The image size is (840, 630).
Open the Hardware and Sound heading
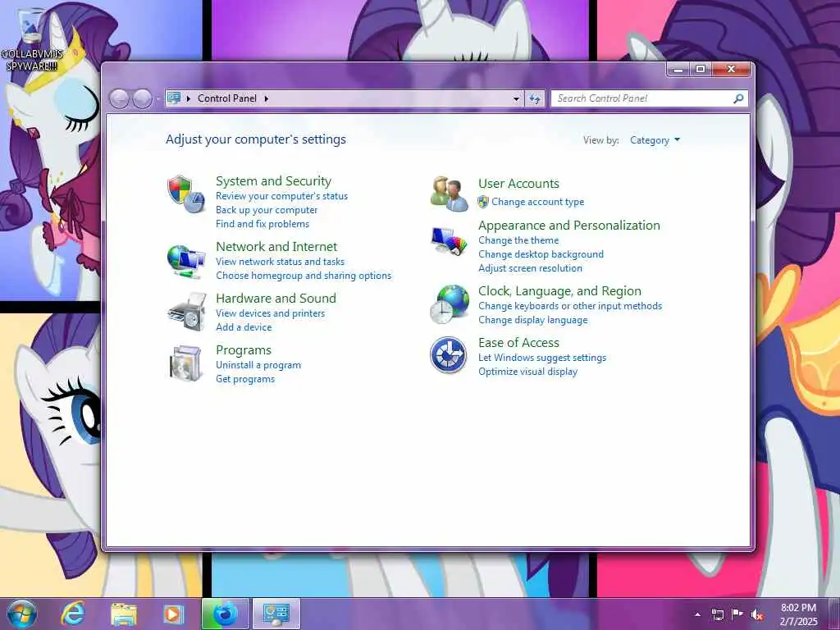pyautogui.click(x=276, y=298)
